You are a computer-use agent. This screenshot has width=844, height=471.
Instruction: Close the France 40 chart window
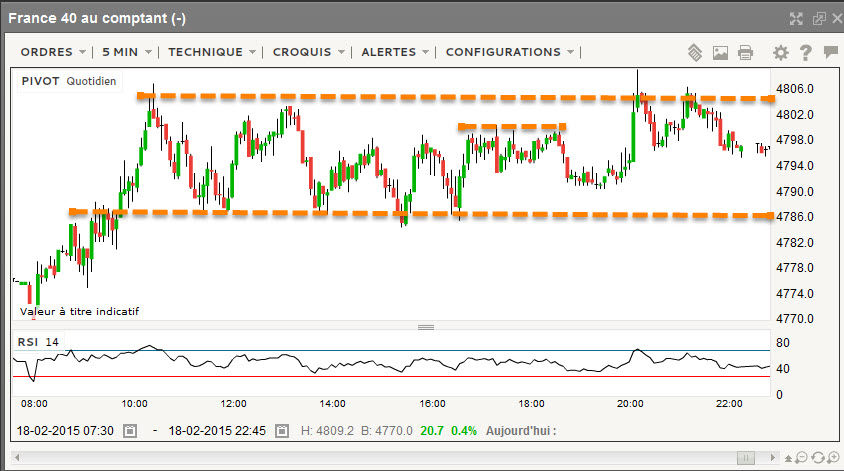[x=837, y=19]
